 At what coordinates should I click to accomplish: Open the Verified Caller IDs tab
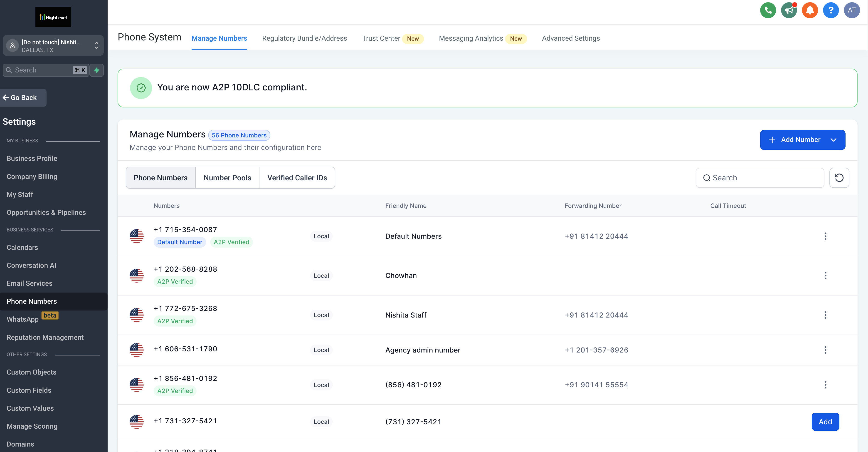click(297, 178)
